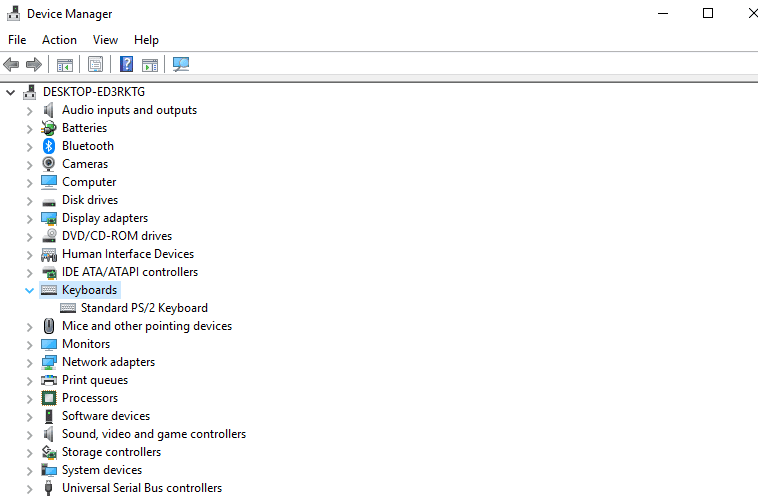Select DVD/CD-ROM drives label

(117, 236)
